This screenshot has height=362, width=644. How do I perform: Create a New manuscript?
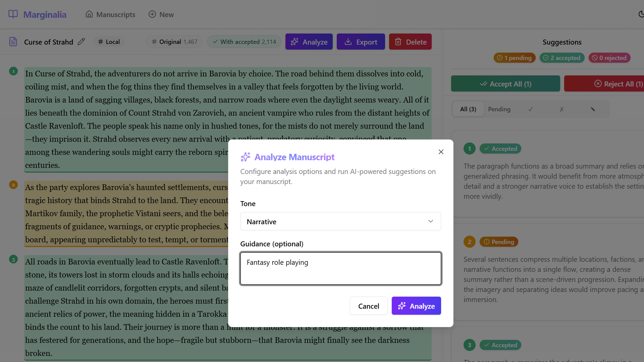161,14
